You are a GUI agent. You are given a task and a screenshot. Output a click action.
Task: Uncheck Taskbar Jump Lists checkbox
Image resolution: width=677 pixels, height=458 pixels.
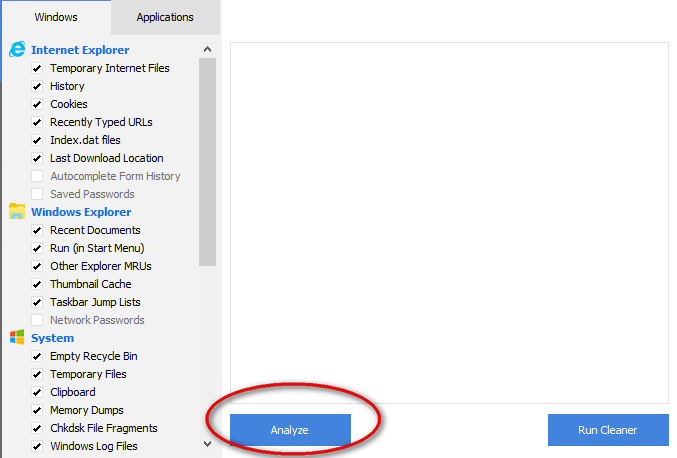37,302
